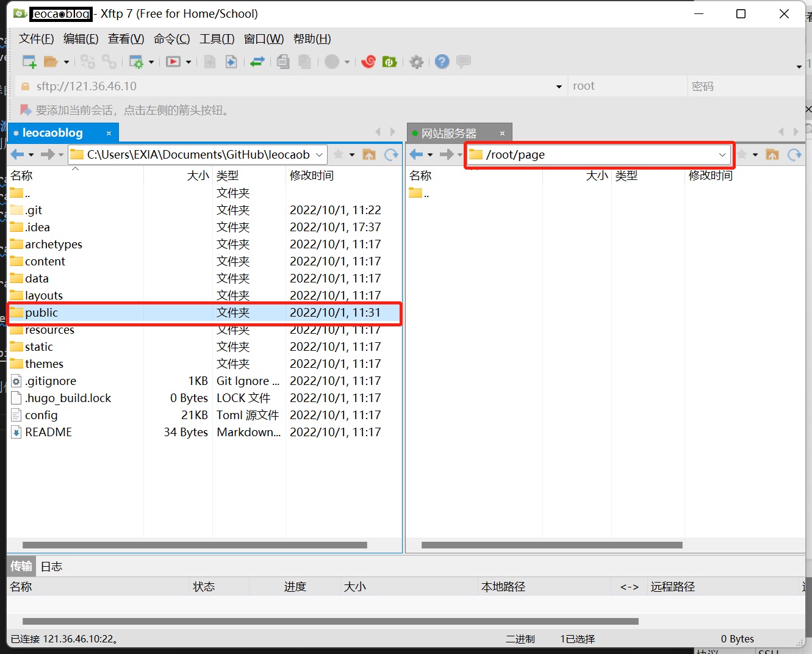
Task: Click the blue Help question mark icon
Action: pos(442,62)
